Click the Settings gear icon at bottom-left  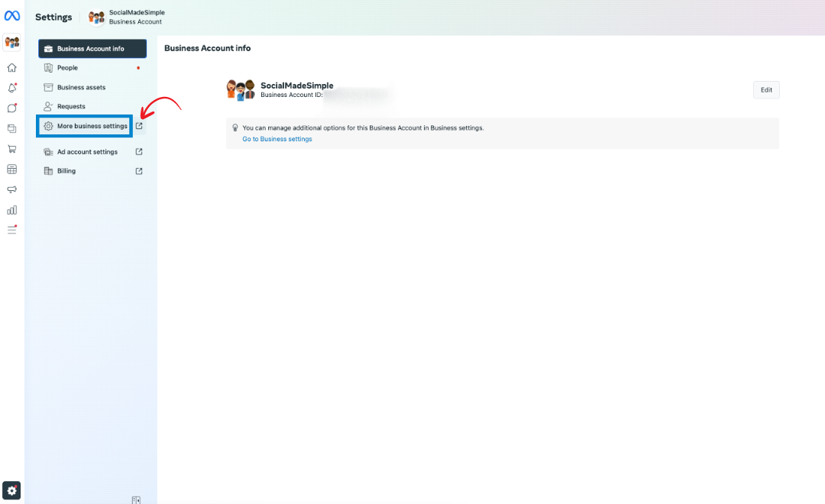[x=11, y=490]
